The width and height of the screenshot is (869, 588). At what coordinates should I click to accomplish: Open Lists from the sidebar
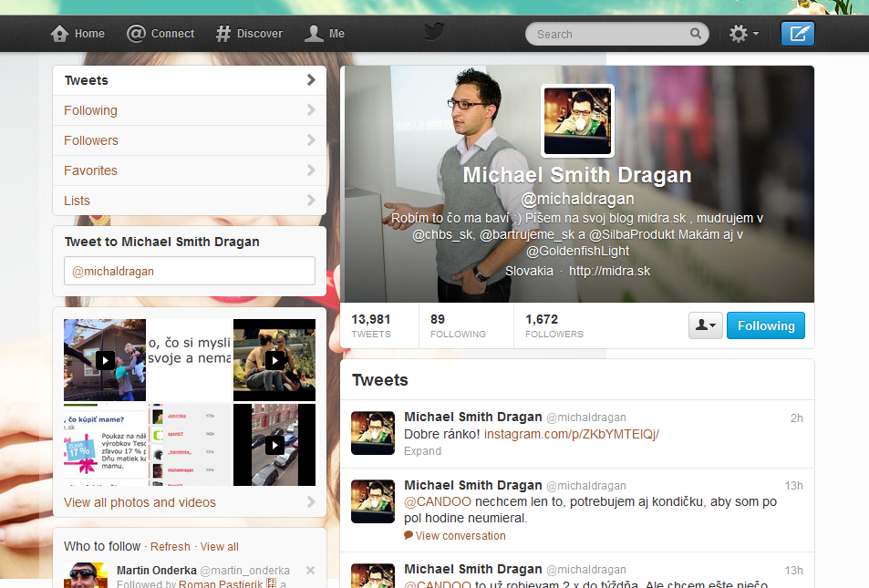click(190, 201)
